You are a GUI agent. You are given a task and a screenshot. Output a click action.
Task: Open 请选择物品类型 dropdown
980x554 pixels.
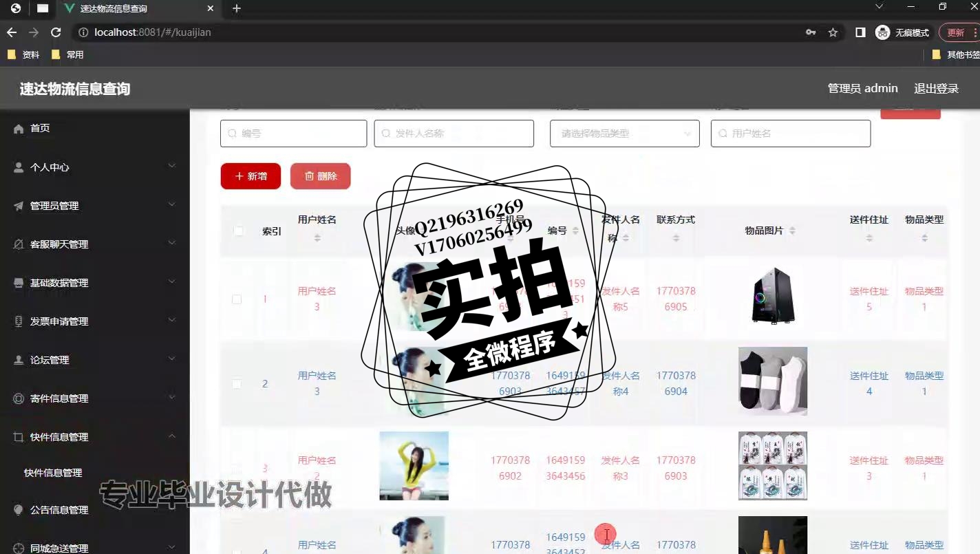point(625,134)
